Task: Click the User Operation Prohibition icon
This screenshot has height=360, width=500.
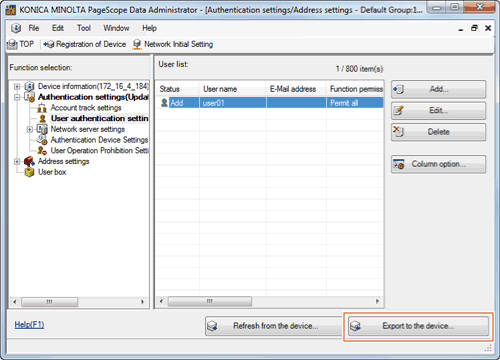Action: (x=42, y=151)
